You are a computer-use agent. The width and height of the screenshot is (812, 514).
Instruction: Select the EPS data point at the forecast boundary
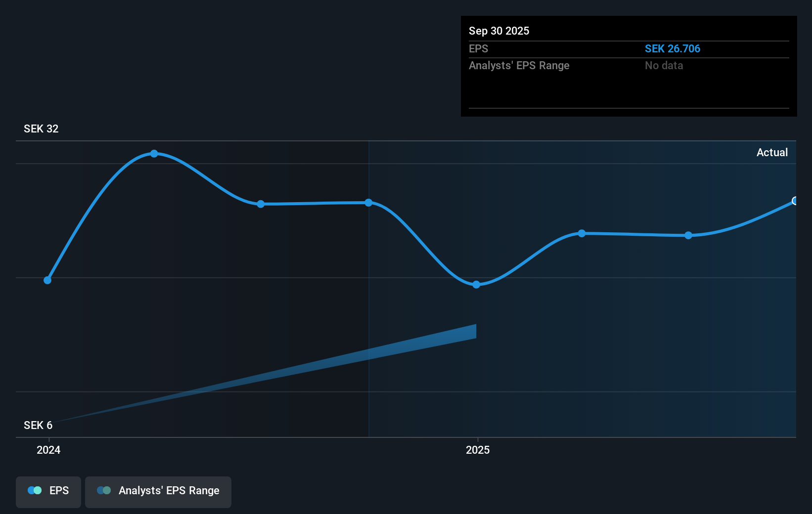(369, 202)
